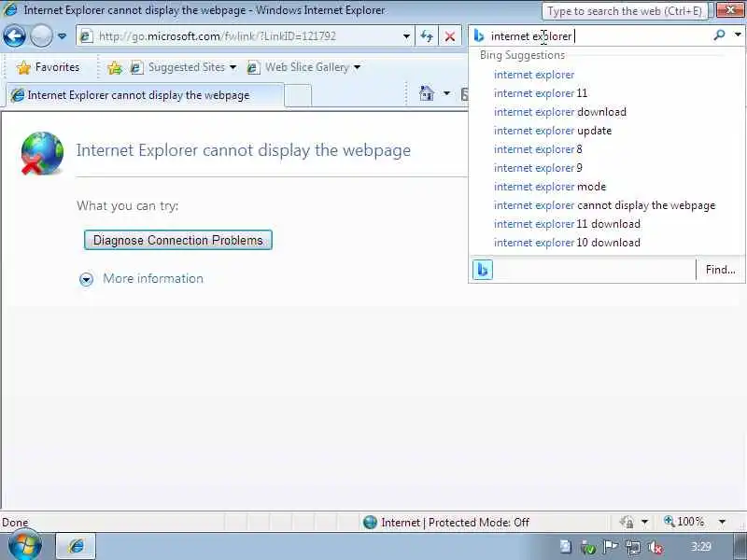
Task: Add the page to the Favorites bar
Action: coord(114,67)
